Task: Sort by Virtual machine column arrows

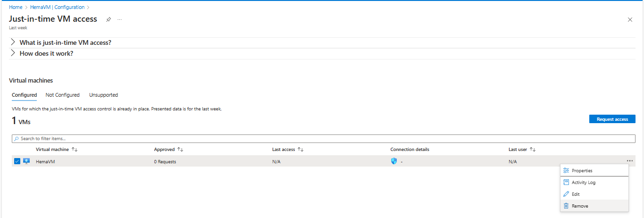Action: click(75, 150)
